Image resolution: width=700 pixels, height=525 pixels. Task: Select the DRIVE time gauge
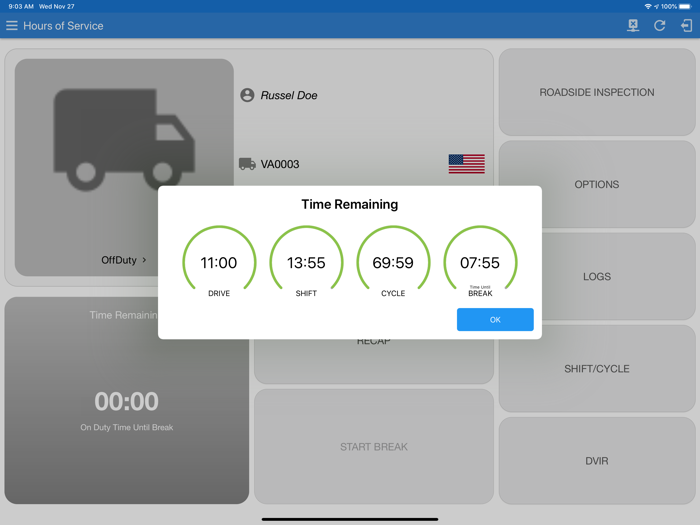(x=219, y=262)
